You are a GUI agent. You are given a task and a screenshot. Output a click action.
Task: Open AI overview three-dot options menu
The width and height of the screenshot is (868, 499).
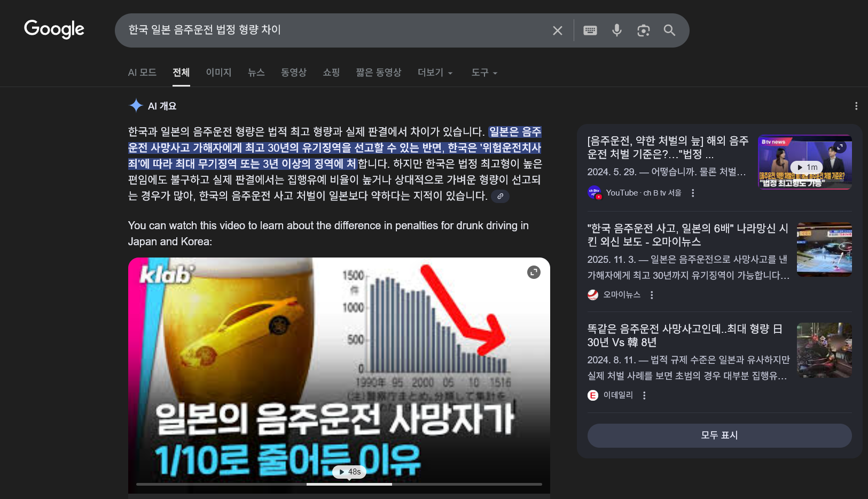[856, 106]
